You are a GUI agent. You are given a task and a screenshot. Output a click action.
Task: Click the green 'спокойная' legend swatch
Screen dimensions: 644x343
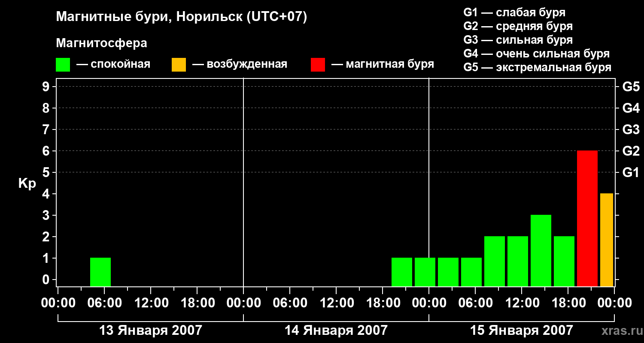(x=63, y=64)
